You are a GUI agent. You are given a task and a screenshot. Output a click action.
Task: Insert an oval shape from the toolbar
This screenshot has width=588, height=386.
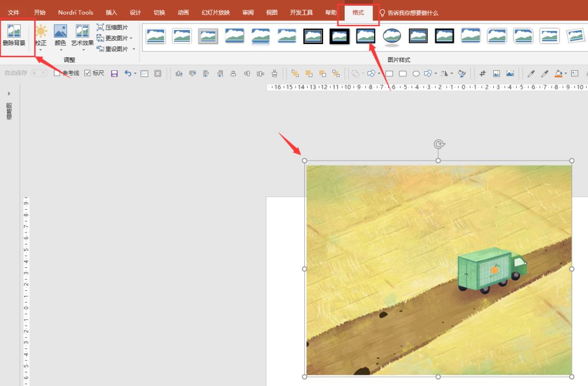(416, 73)
